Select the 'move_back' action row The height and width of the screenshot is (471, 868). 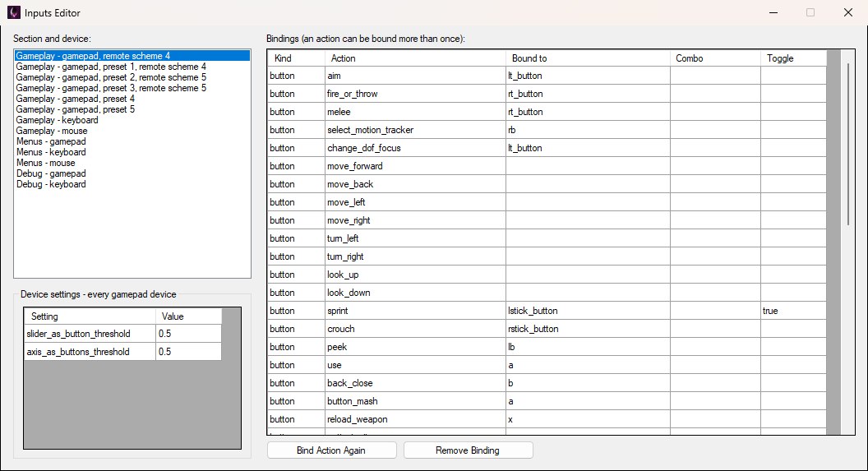click(x=415, y=184)
